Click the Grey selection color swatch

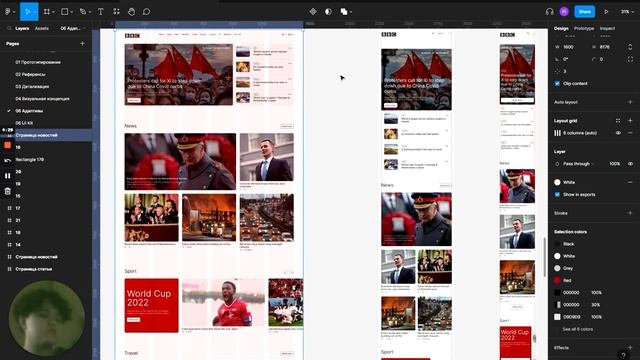click(x=557, y=268)
